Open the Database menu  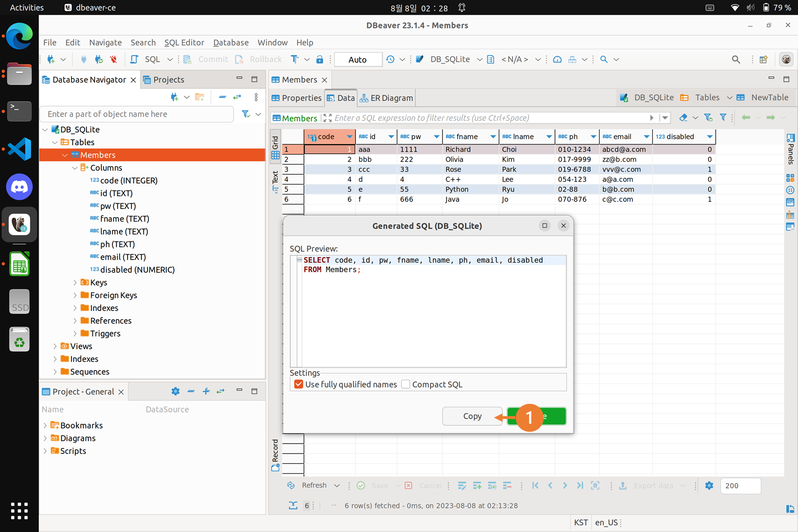coord(231,43)
